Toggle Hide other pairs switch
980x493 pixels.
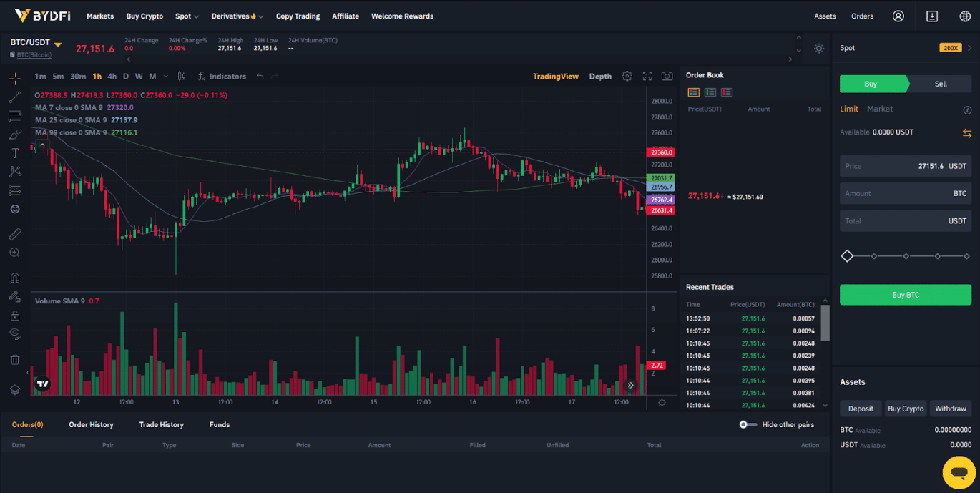coord(748,425)
